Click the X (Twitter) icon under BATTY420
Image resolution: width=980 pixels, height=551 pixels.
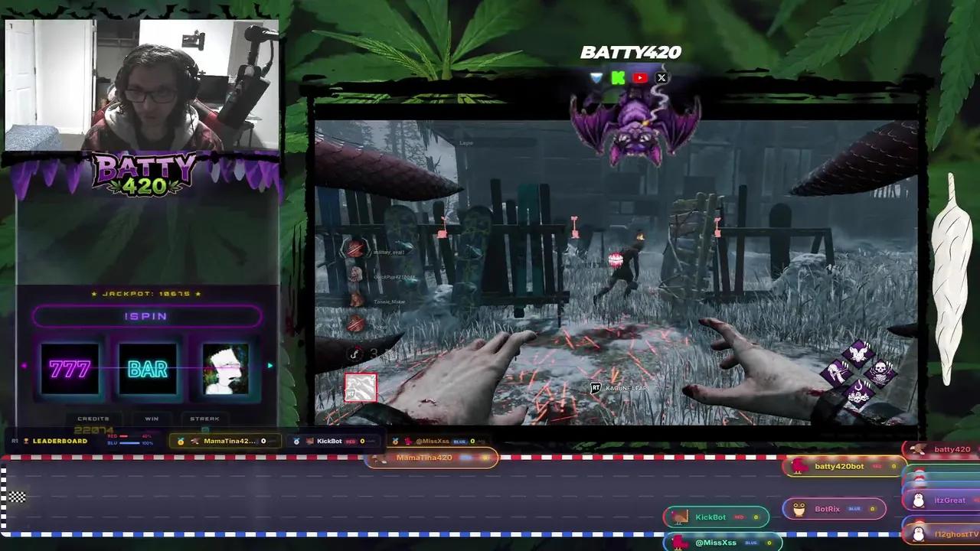coord(661,77)
